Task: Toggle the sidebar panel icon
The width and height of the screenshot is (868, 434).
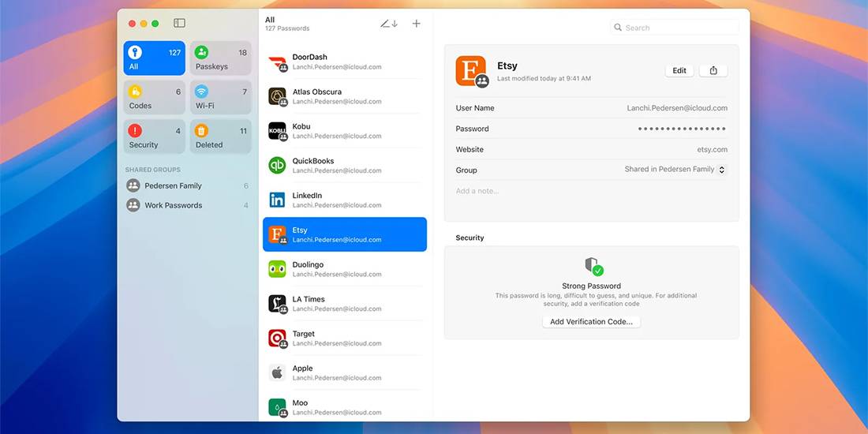Action: tap(179, 23)
